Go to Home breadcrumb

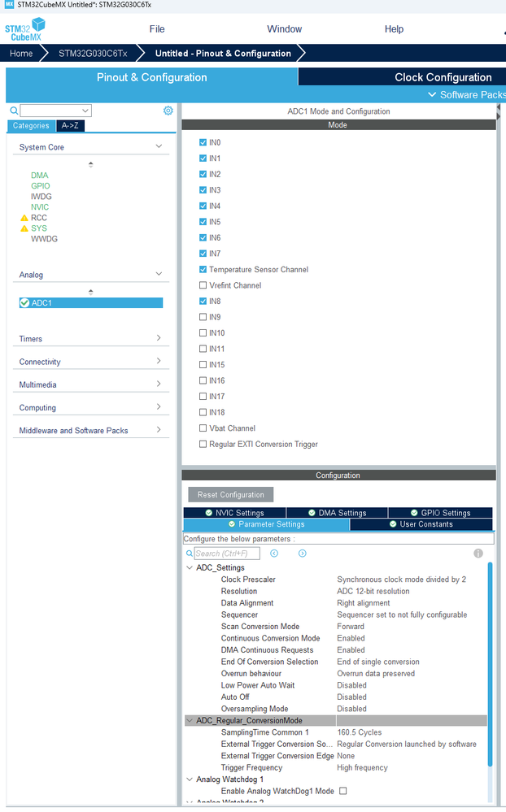(x=21, y=54)
